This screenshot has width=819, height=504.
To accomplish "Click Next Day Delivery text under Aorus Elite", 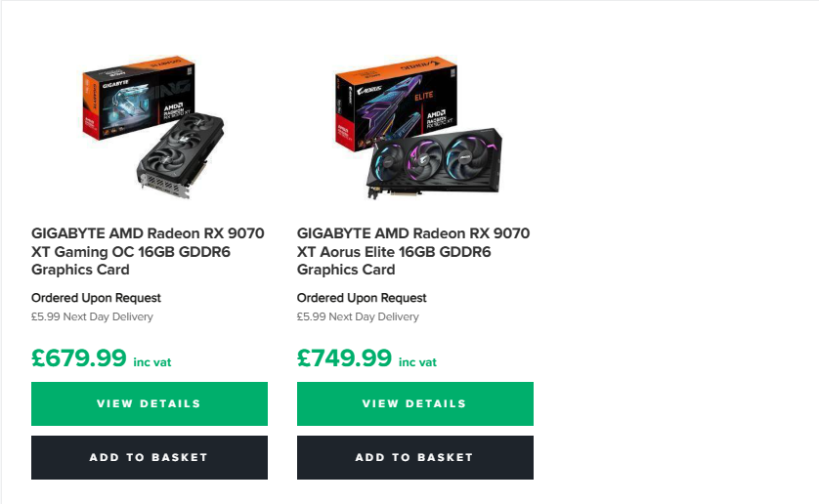I will tap(358, 316).
